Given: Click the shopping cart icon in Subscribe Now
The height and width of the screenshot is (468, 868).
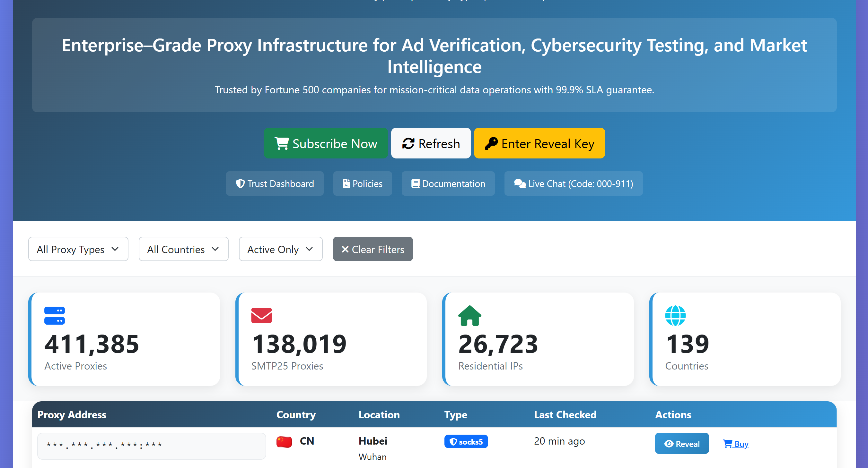Looking at the screenshot, I should (x=281, y=143).
